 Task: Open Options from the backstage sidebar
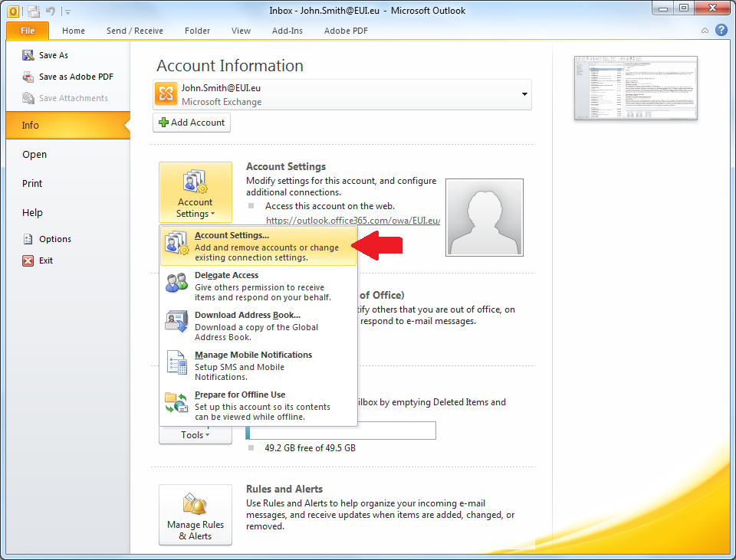coord(54,239)
